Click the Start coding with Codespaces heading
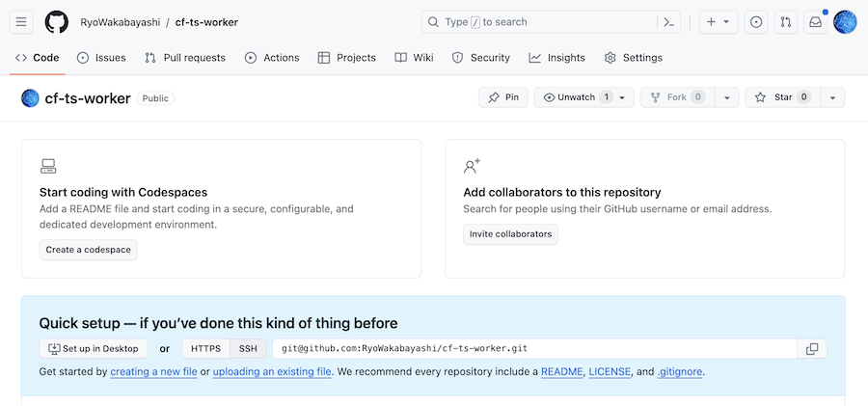This screenshot has height=406, width=868. [x=123, y=193]
